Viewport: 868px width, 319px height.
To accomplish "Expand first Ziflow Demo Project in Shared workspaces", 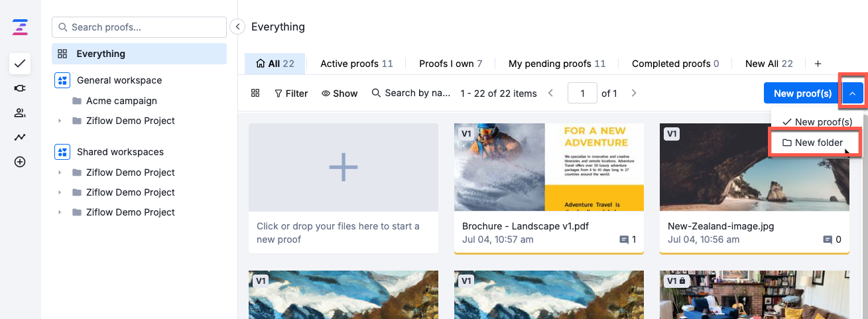I will pos(60,172).
